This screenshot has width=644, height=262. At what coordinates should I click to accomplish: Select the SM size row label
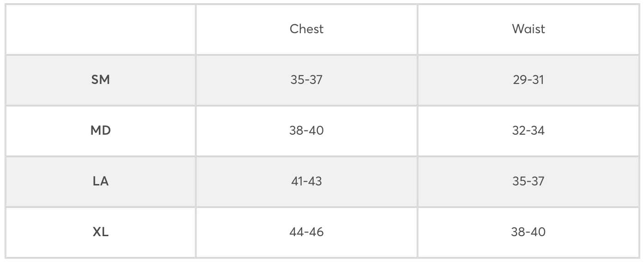101,80
